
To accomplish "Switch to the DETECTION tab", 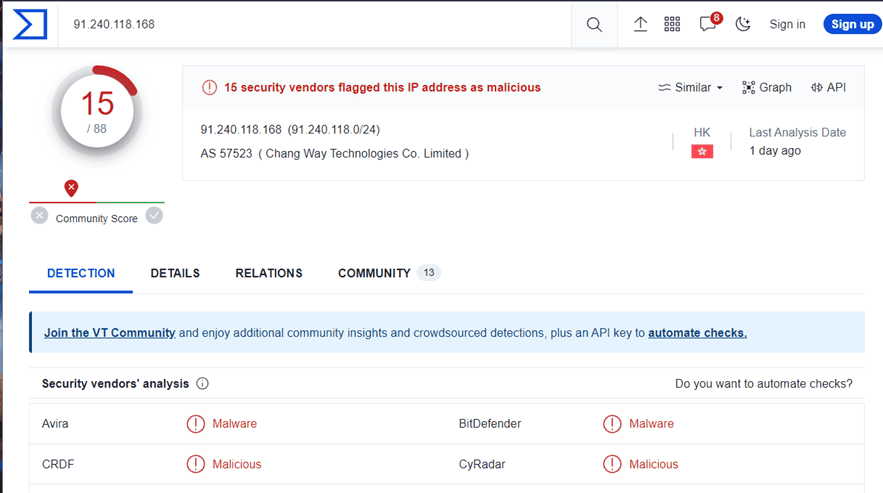I will pyautogui.click(x=81, y=273).
